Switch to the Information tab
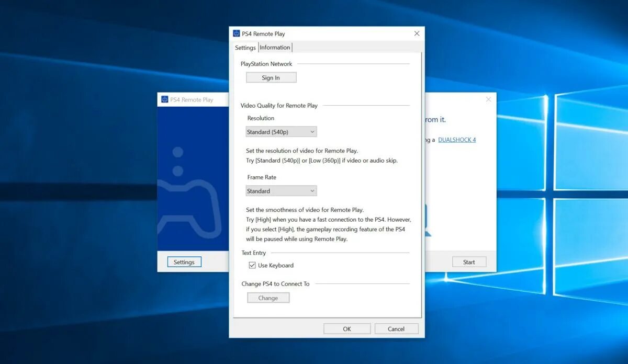 (275, 47)
